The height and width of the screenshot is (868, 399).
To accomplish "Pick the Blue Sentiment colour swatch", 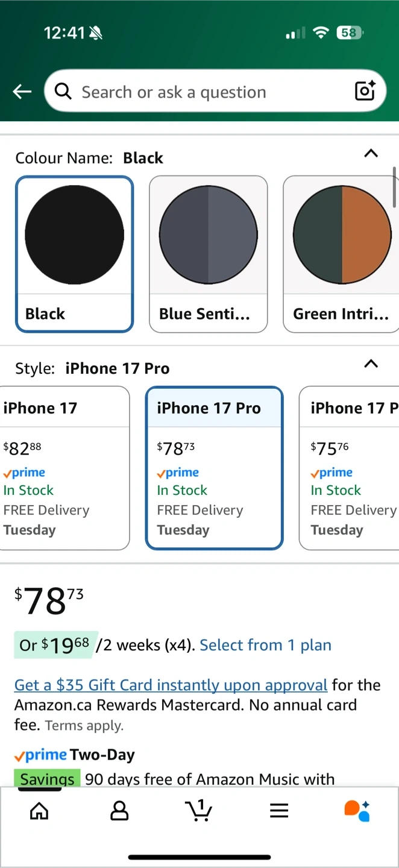I will (x=208, y=254).
